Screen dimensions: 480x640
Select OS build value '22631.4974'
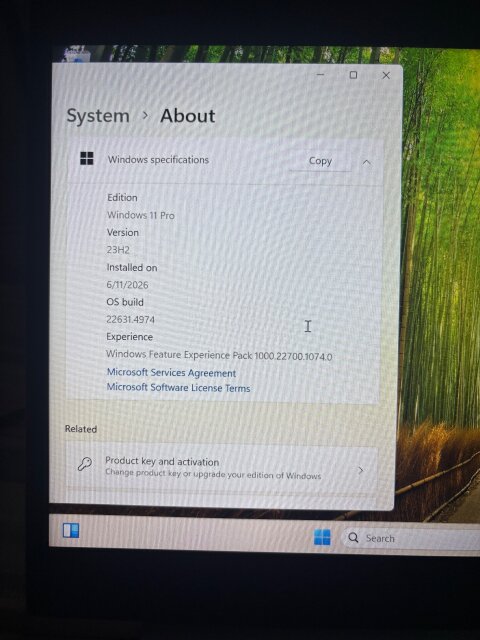131,320
